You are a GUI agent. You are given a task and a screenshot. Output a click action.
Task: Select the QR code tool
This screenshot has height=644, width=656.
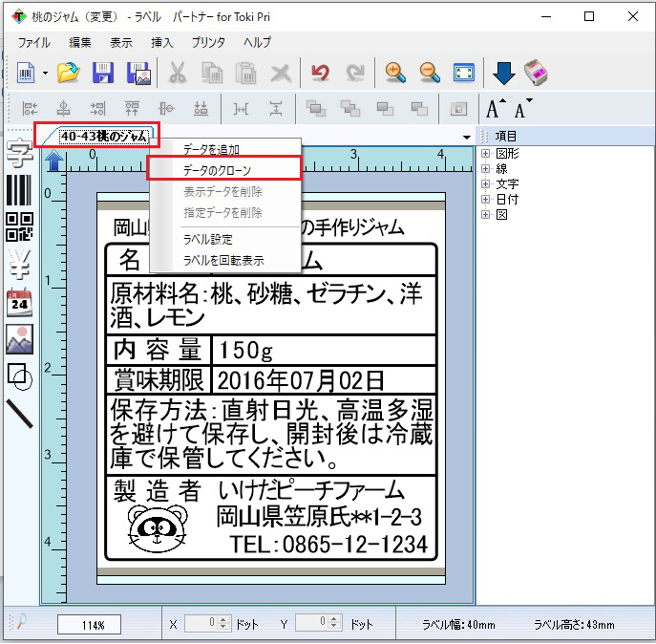[19, 227]
